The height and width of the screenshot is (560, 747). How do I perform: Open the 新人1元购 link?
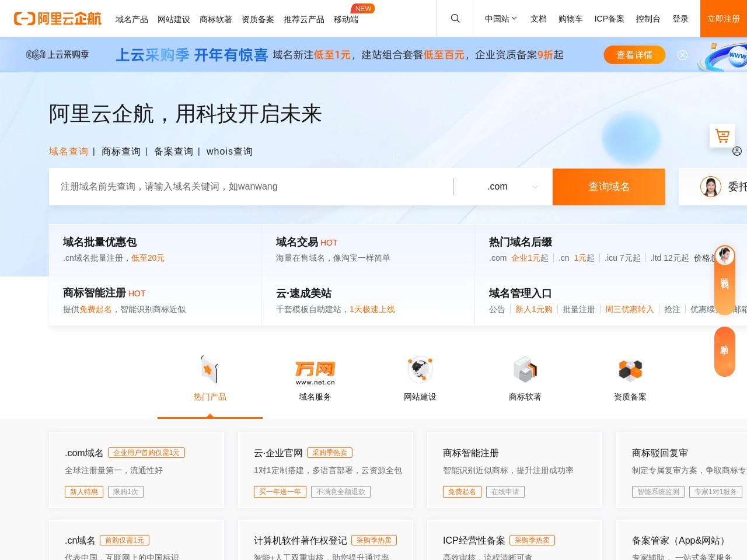[533, 310]
